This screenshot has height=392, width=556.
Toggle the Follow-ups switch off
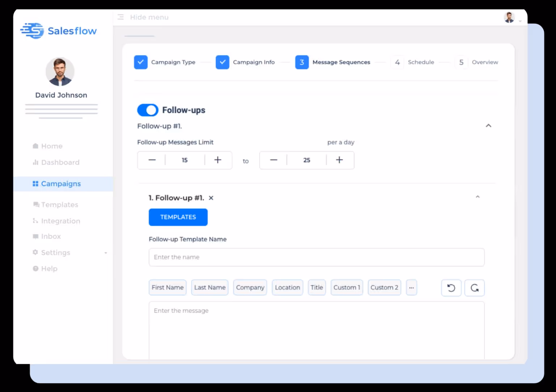click(x=148, y=110)
